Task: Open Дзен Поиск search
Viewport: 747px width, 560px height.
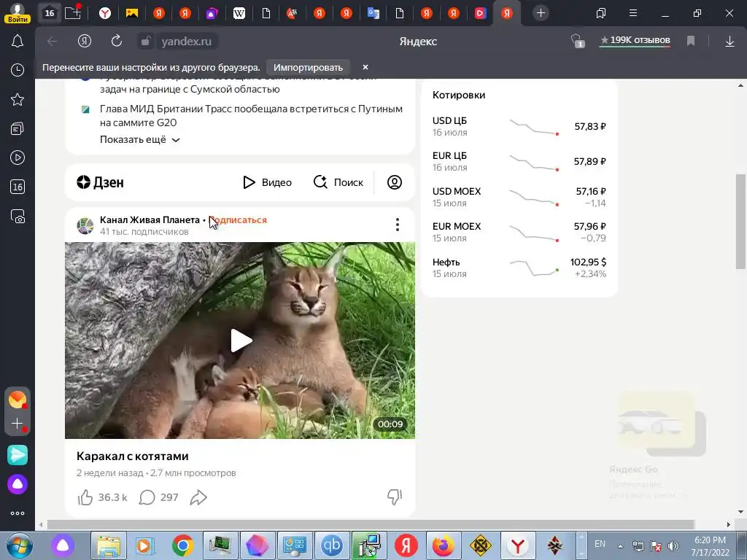Action: pos(338,182)
